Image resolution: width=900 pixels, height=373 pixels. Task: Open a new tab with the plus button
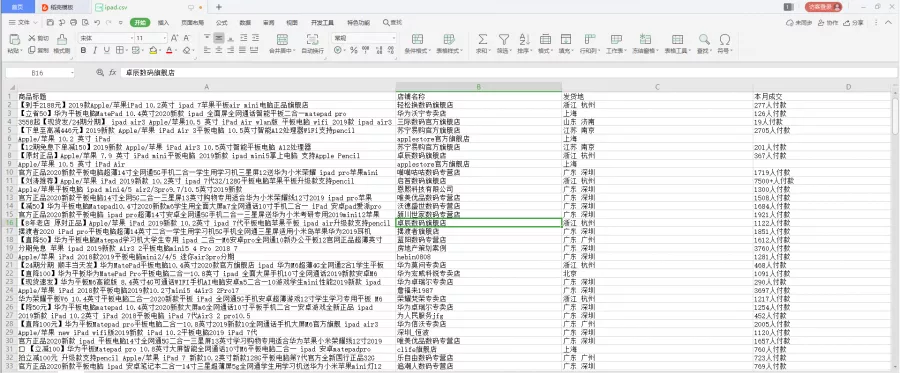pos(219,7)
